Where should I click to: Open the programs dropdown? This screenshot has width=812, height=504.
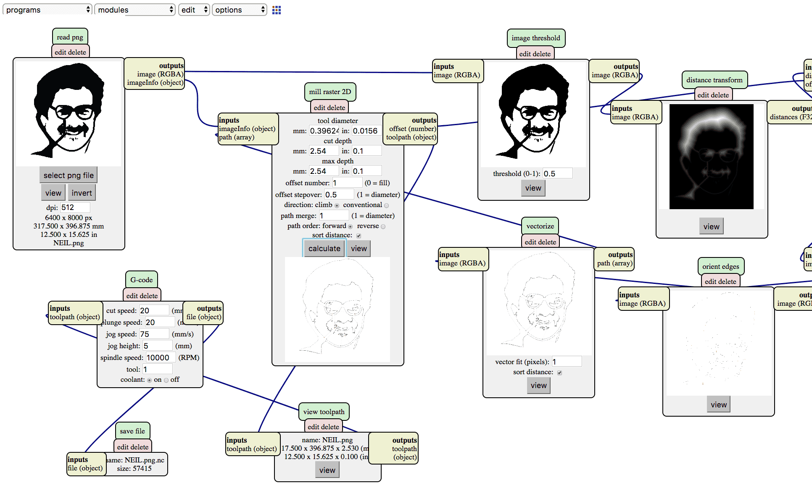[x=47, y=10]
